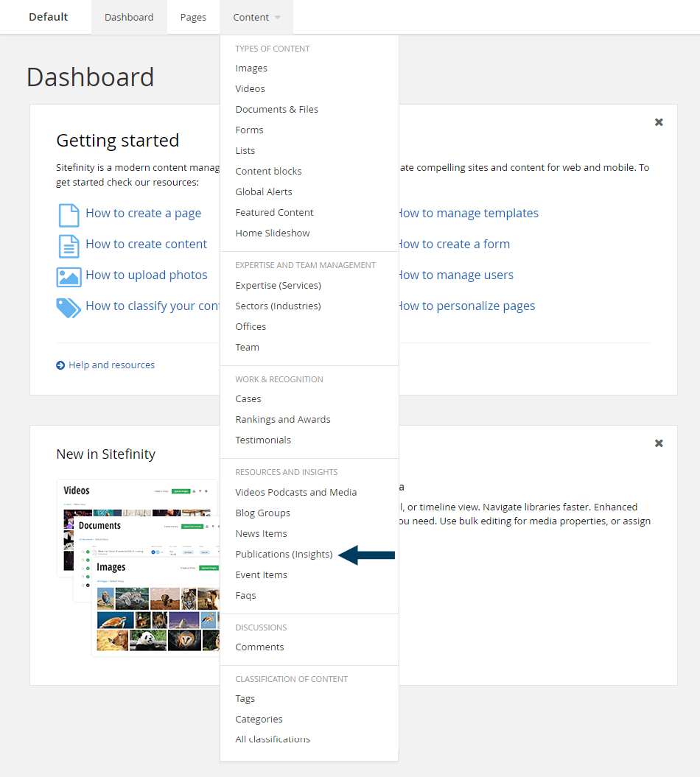Click the photo icon beside How to upload photos
The image size is (700, 777).
point(69,277)
